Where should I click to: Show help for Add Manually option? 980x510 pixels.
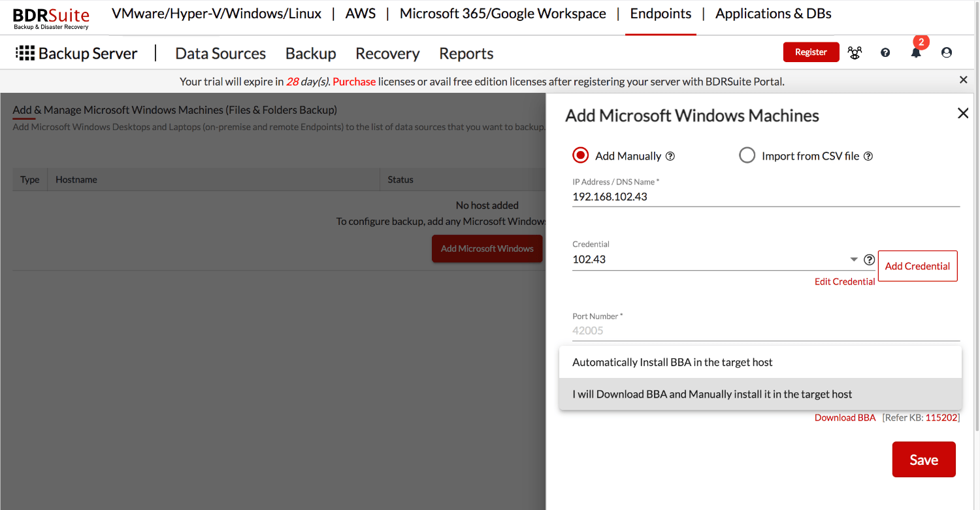(670, 156)
